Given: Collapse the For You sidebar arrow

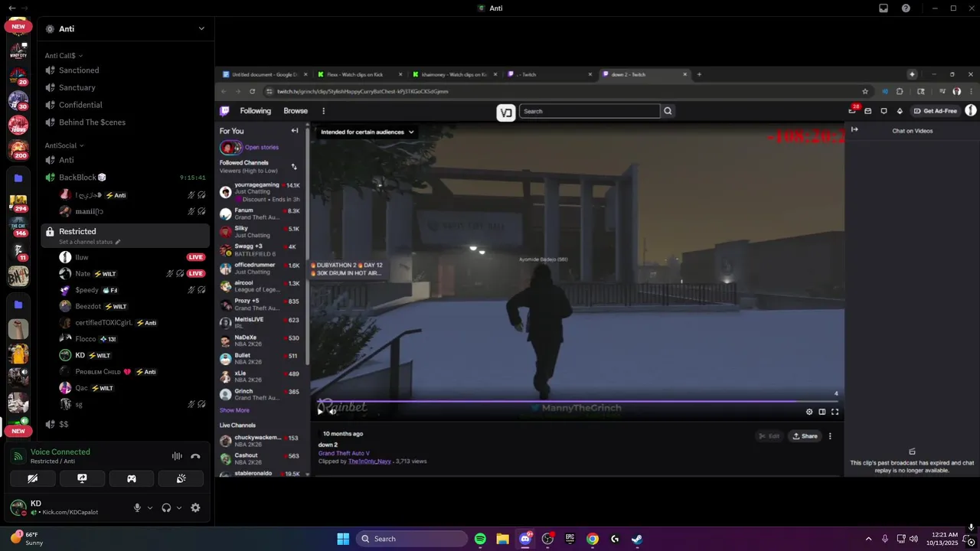Looking at the screenshot, I should coord(295,131).
